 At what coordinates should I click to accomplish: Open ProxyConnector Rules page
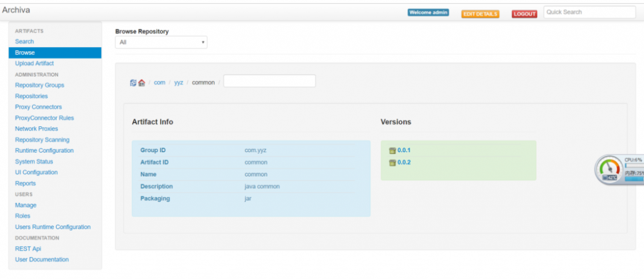pos(44,118)
